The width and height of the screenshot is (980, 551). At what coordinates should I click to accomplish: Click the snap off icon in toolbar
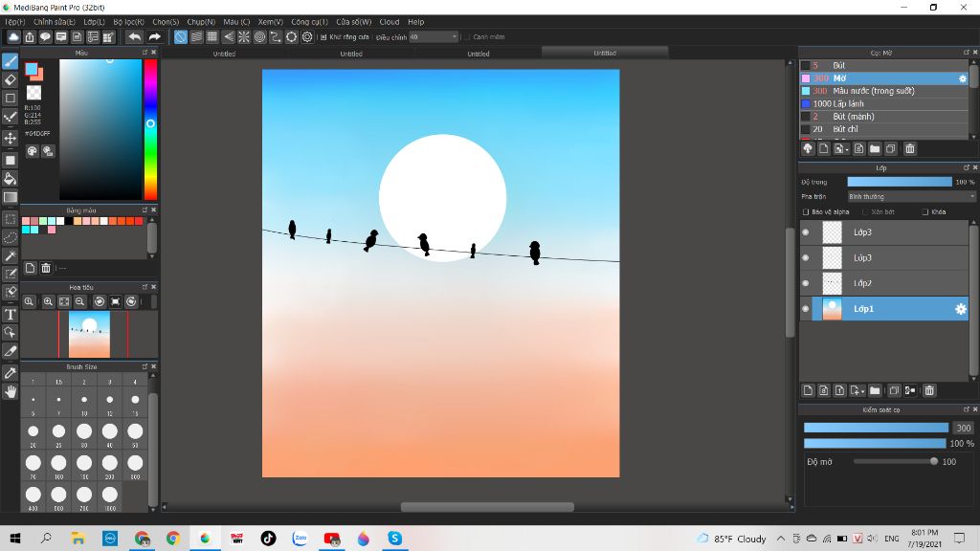coord(180,37)
